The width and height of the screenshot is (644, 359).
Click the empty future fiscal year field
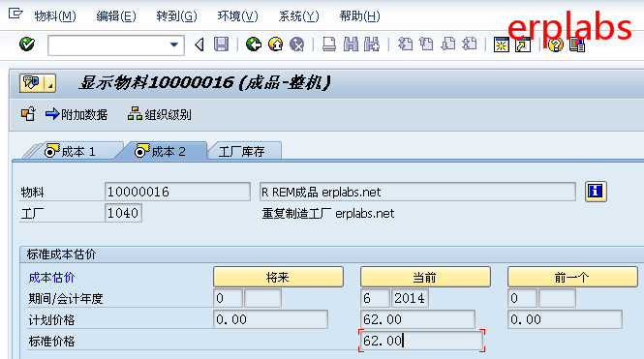[x=262, y=298]
